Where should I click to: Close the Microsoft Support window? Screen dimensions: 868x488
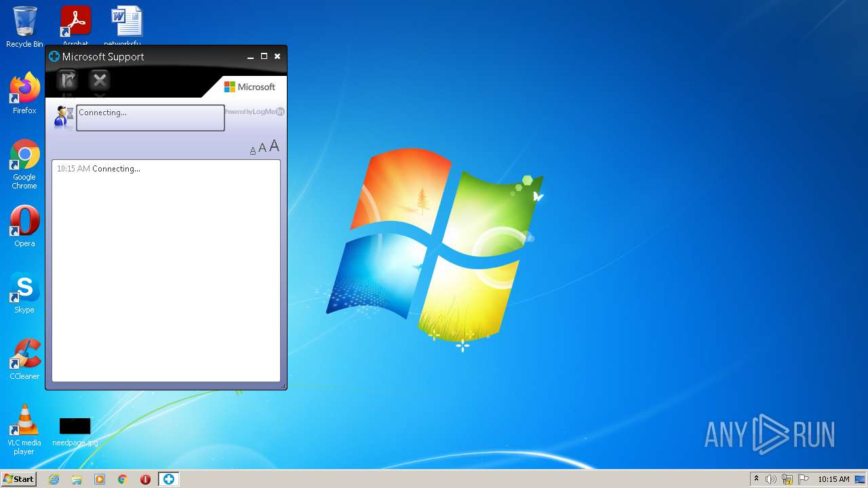tap(277, 56)
